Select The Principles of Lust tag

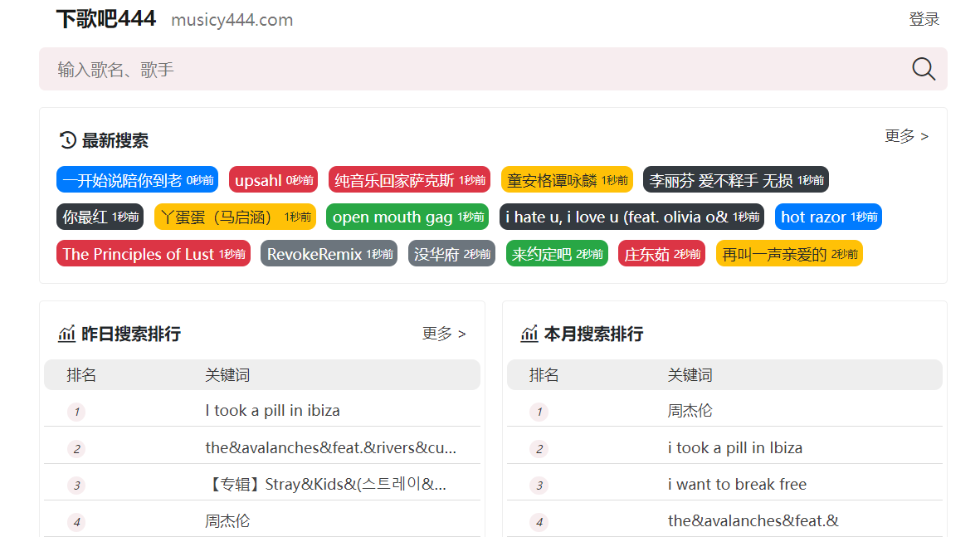(154, 254)
